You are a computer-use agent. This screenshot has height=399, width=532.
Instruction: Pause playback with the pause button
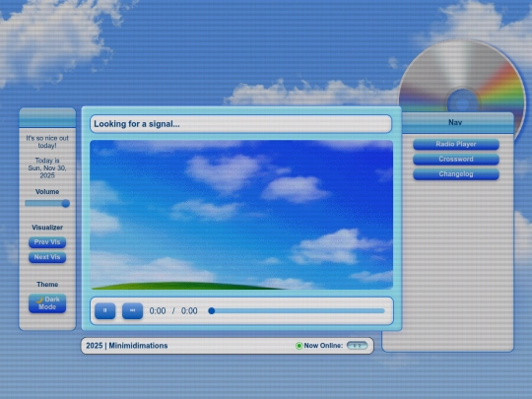(x=104, y=310)
